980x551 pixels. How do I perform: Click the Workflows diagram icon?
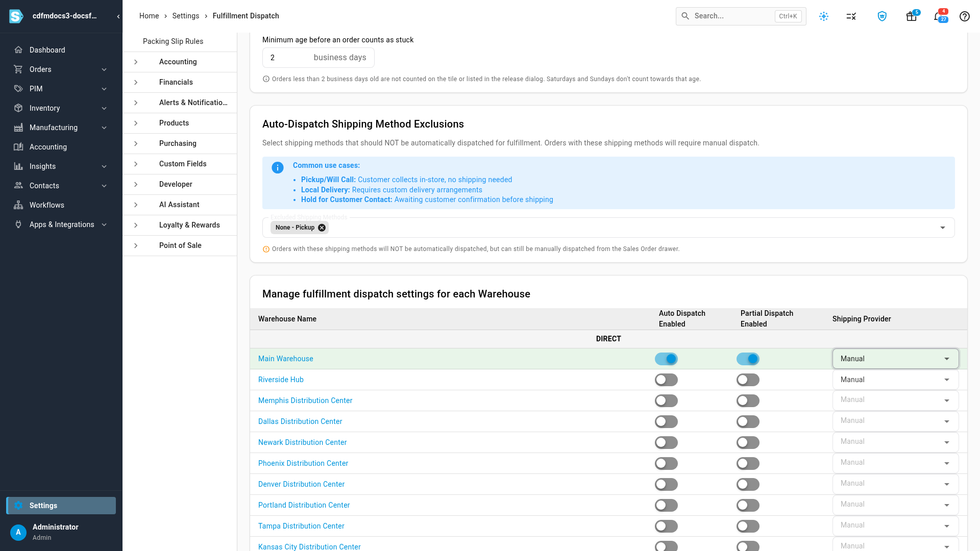pos(18,205)
